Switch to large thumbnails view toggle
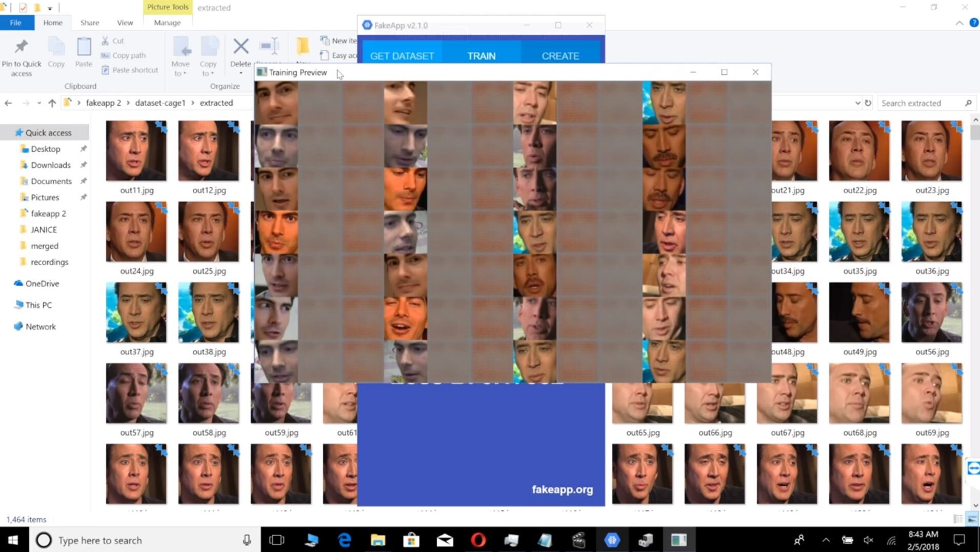Viewport: 980px width, 552px height. pos(972,519)
